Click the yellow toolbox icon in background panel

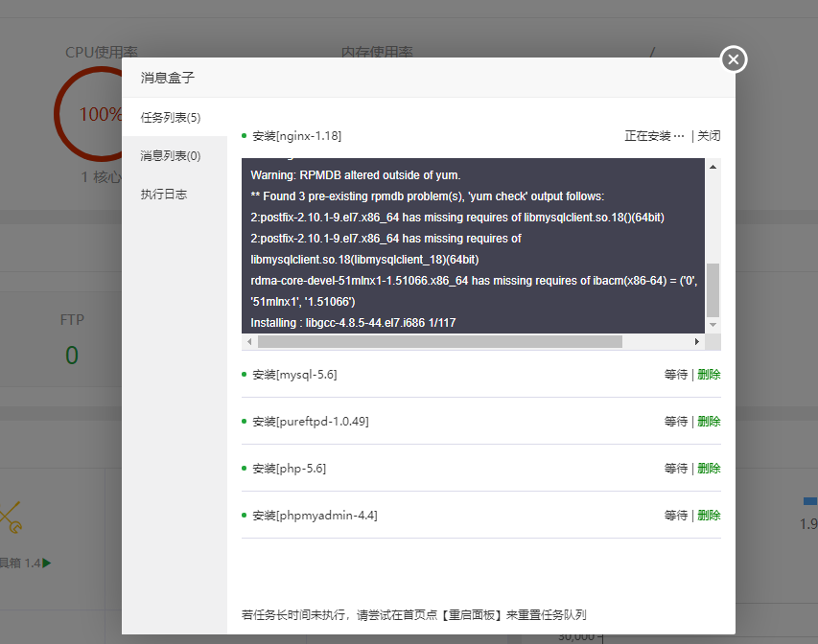[11, 517]
